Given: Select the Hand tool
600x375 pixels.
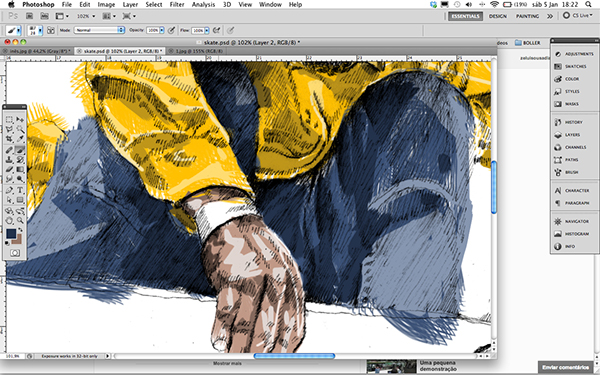Looking at the screenshot, I should click(x=9, y=221).
